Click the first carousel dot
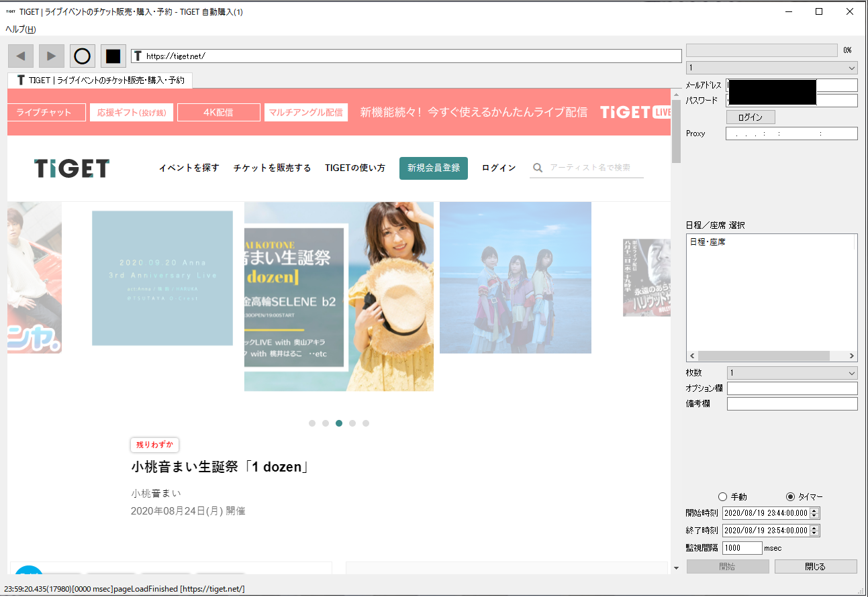The height and width of the screenshot is (597, 868). pyautogui.click(x=312, y=423)
